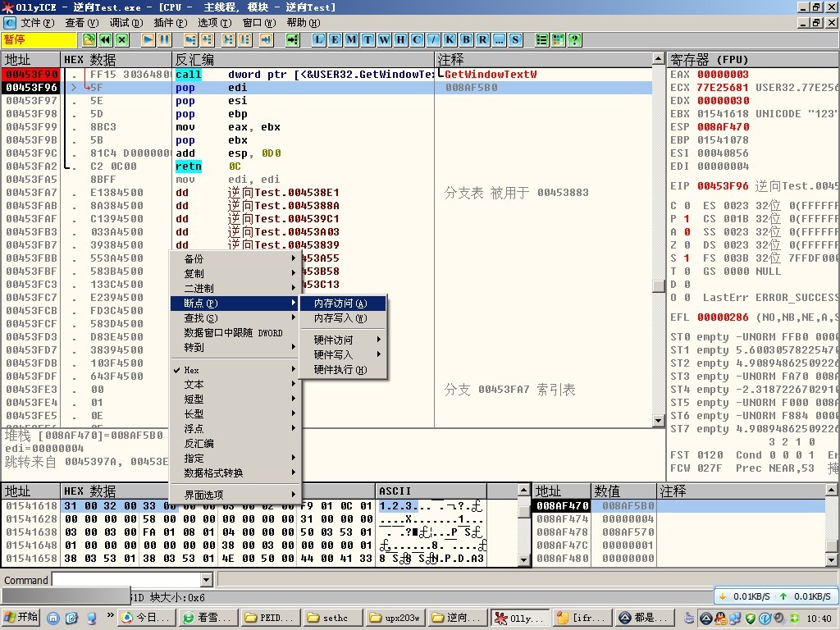This screenshot has height=630, width=840.
Task: Open Threads window with T button
Action: tap(368, 39)
